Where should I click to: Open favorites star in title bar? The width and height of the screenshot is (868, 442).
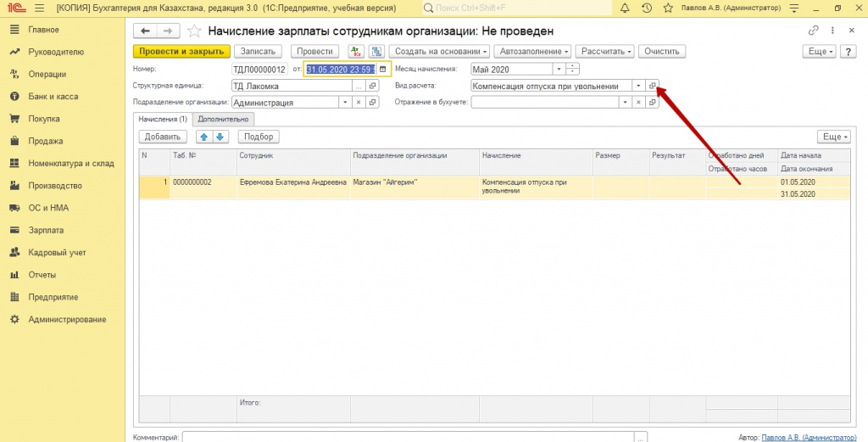668,8
